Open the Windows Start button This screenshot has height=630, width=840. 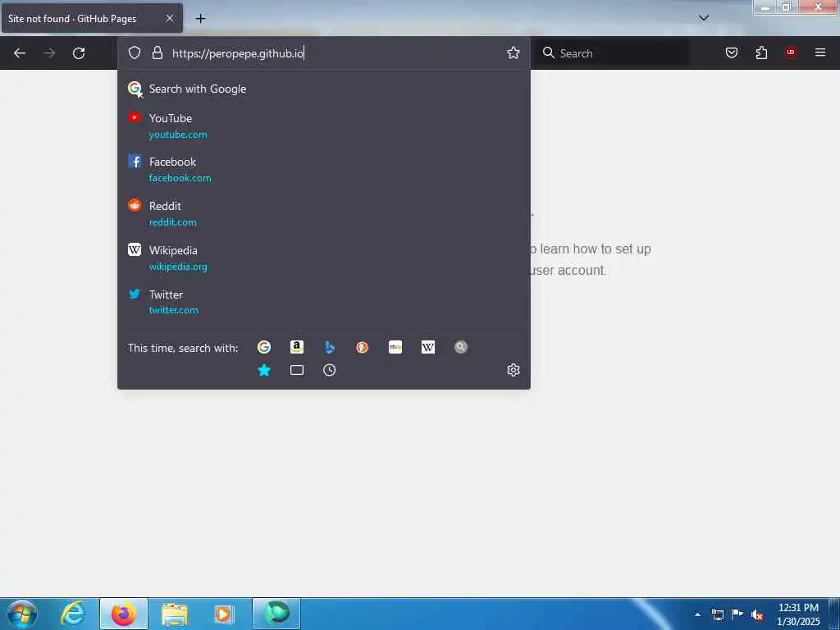[21, 614]
